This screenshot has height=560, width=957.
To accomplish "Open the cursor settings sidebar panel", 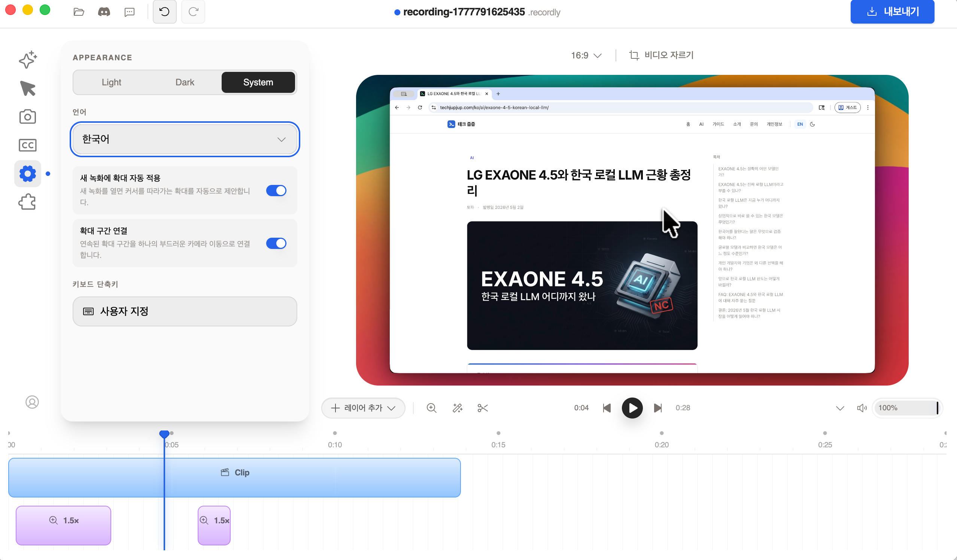I will click(x=28, y=88).
